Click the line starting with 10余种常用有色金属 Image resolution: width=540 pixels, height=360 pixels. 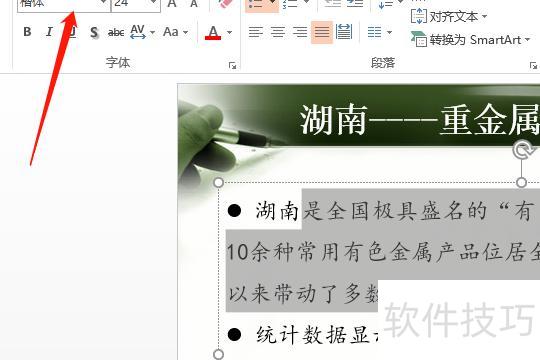pos(383,252)
